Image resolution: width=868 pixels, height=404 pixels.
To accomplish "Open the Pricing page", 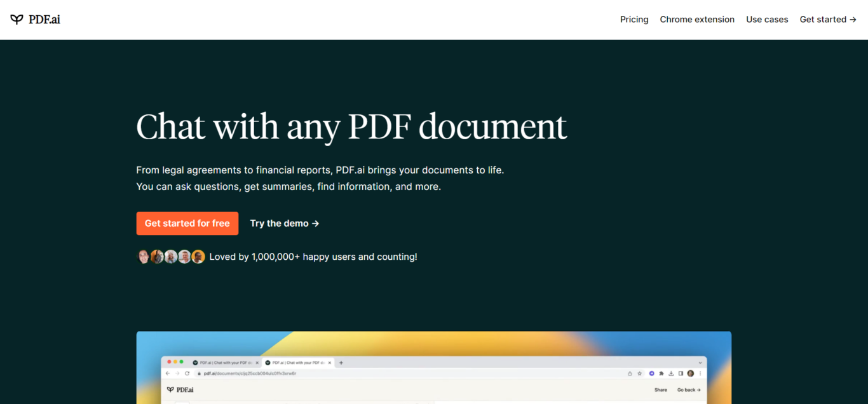I will pyautogui.click(x=634, y=20).
